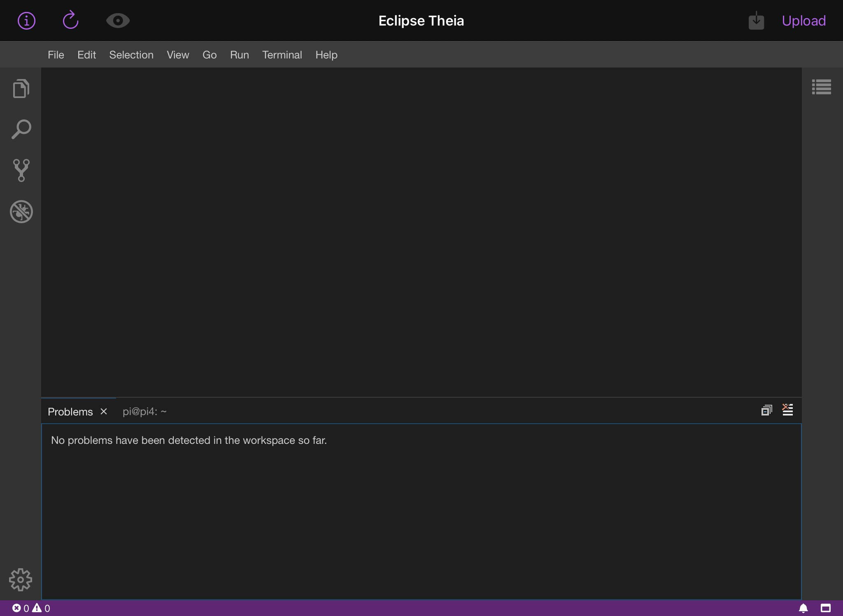Image resolution: width=843 pixels, height=616 pixels.
Task: Open the Explorer files icon in sidebar
Action: [21, 89]
